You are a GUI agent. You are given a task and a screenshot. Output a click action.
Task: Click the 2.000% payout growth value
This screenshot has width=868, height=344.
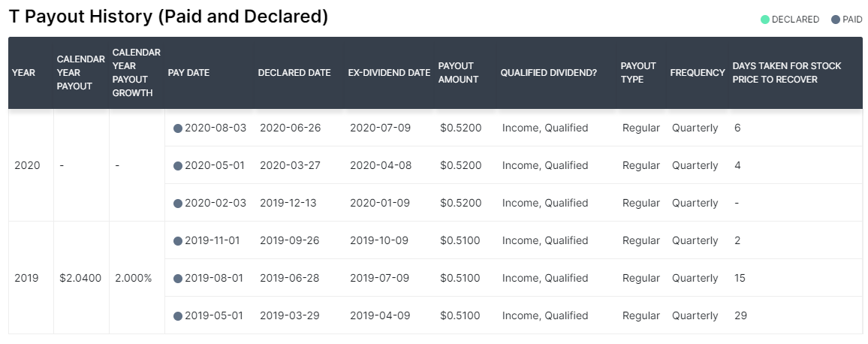point(134,278)
